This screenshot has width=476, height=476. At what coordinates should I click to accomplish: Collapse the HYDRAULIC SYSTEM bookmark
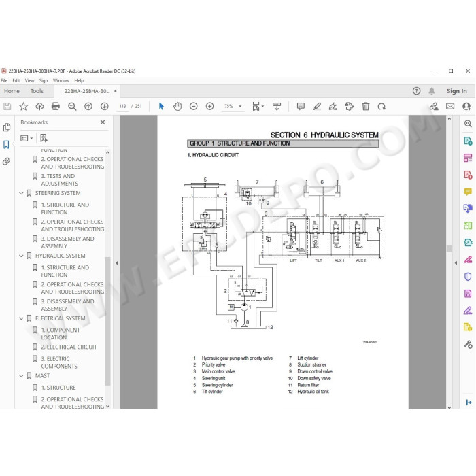(x=21, y=256)
